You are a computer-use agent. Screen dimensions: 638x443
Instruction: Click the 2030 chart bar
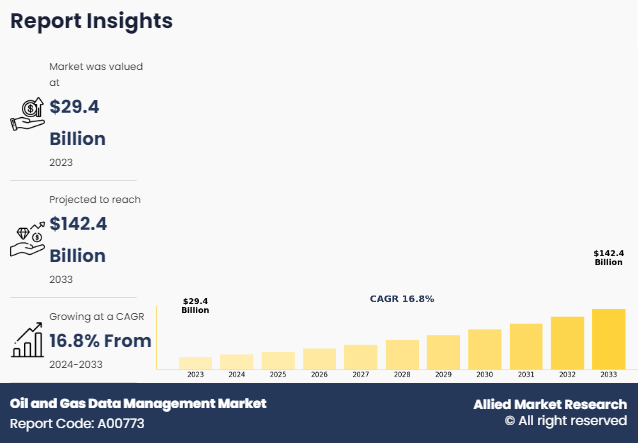tap(484, 349)
